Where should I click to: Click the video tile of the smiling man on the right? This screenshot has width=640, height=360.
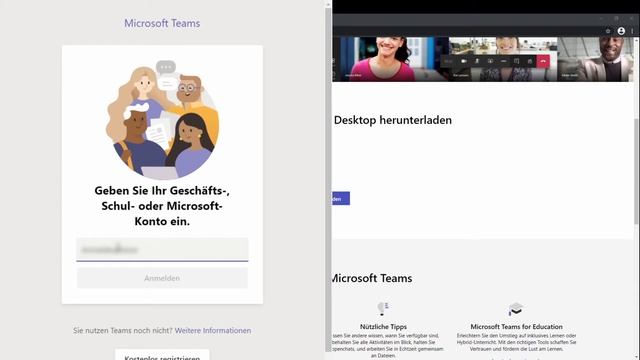point(595,59)
